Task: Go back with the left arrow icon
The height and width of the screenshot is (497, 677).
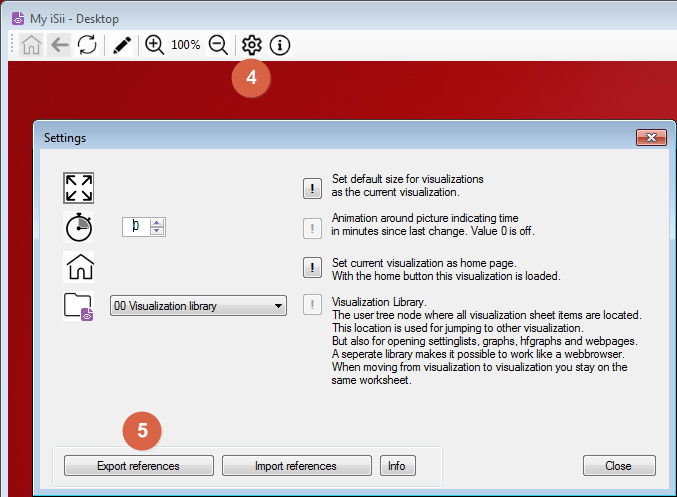Action: click(59, 45)
